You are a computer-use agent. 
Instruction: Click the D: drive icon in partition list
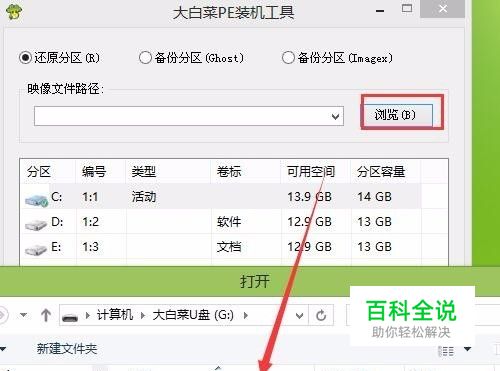[36, 224]
